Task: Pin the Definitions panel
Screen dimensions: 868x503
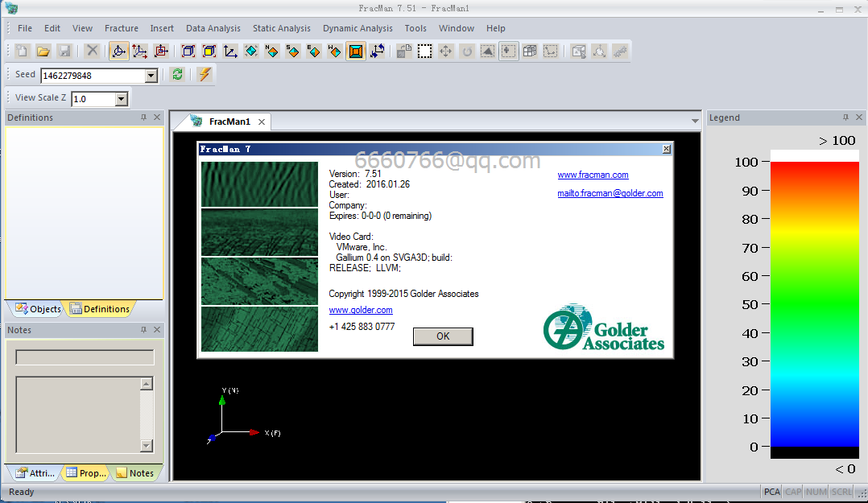Action: (x=143, y=118)
